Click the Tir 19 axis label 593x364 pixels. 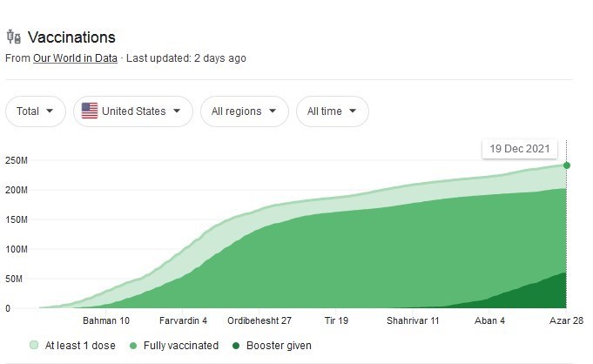336,320
